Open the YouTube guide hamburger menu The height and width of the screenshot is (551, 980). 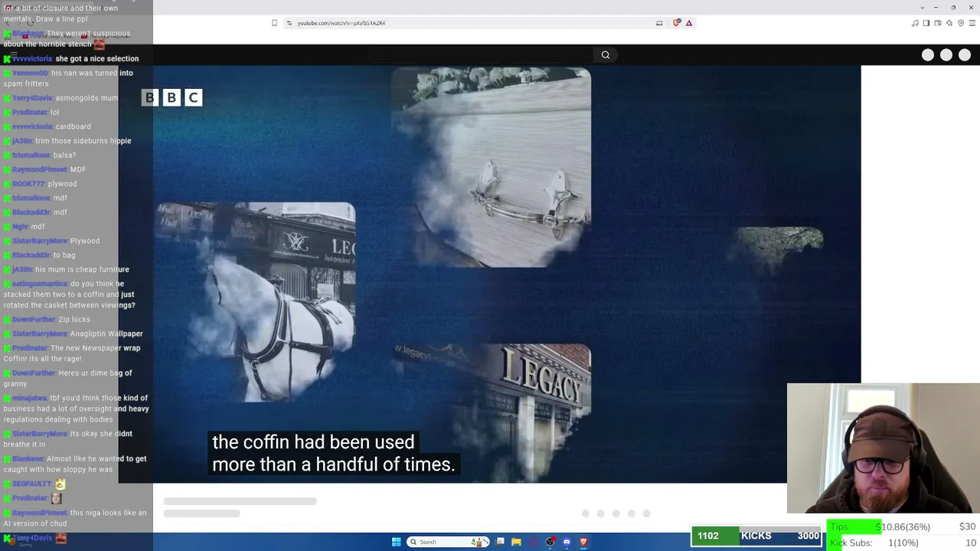click(x=14, y=55)
